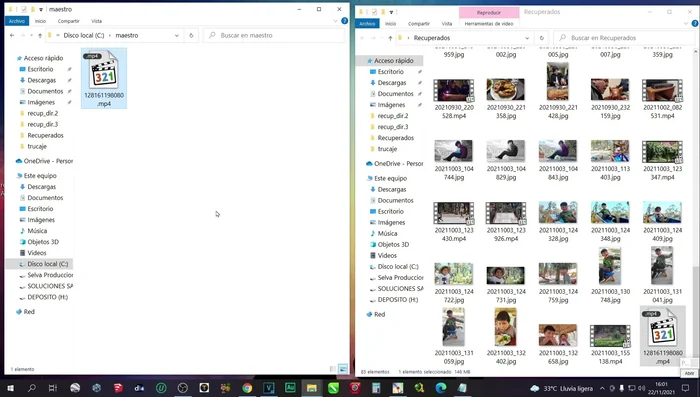Go up one folder in Recuperados window

pyautogui.click(x=390, y=38)
